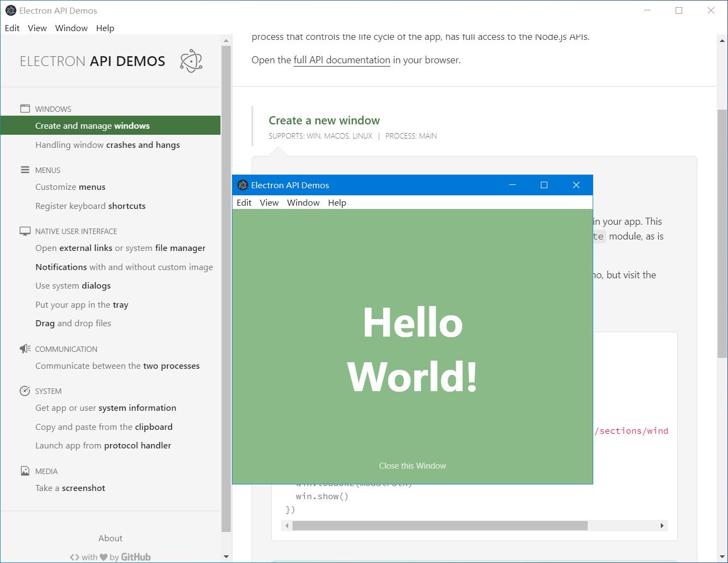Click the Electron logo in sidebar header
The height and width of the screenshot is (563, 728).
coord(191,61)
